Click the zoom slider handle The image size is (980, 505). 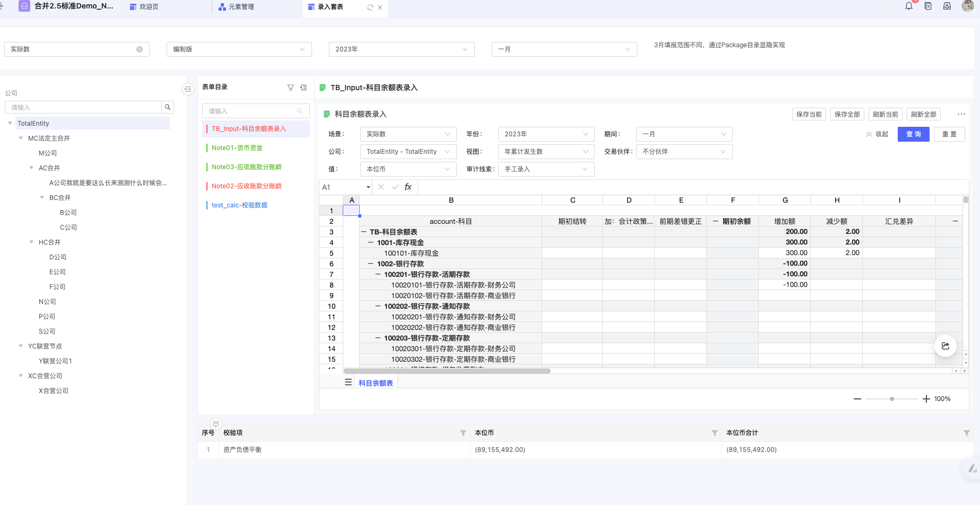point(892,399)
